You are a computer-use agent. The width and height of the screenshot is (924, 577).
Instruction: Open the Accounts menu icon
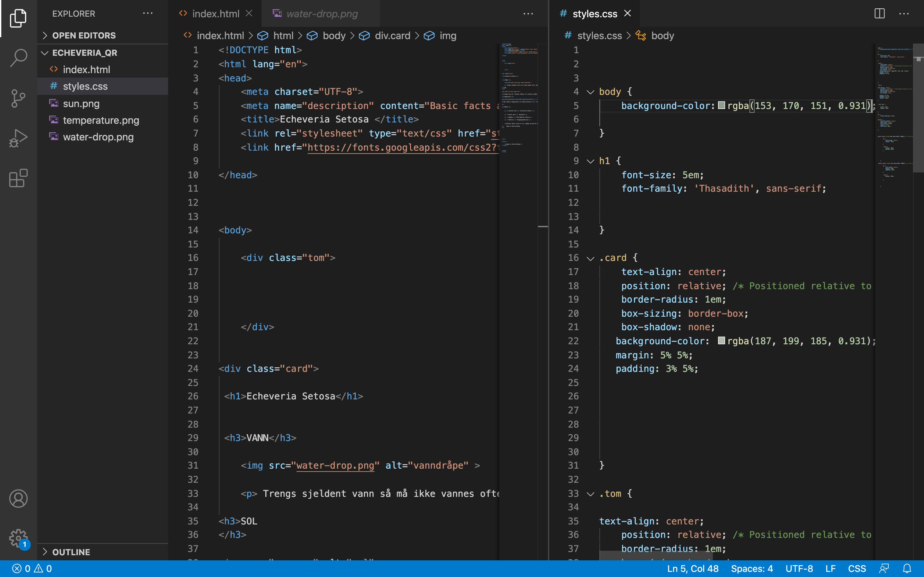(x=18, y=498)
